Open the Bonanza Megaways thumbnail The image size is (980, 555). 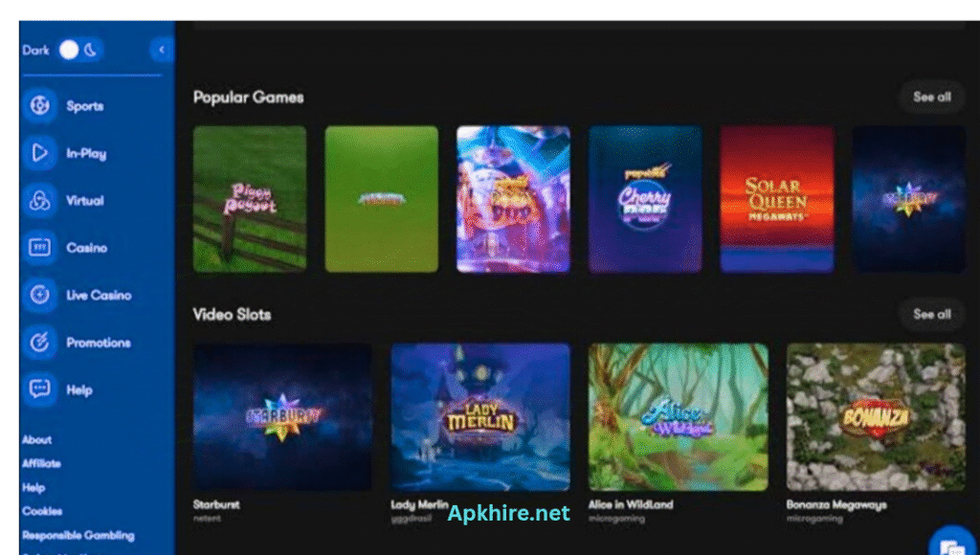[876, 417]
